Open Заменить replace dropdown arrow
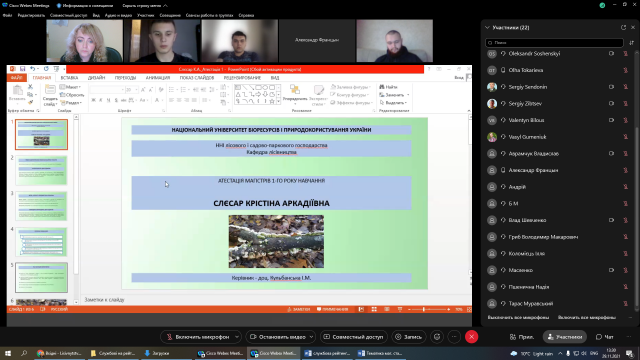Viewport: 640px width, 360px height. coord(408,95)
